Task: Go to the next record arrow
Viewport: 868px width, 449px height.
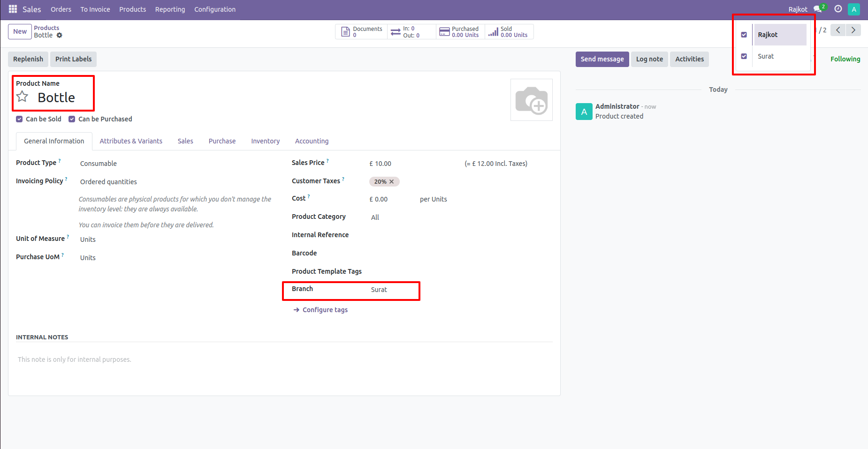Action: point(853,30)
